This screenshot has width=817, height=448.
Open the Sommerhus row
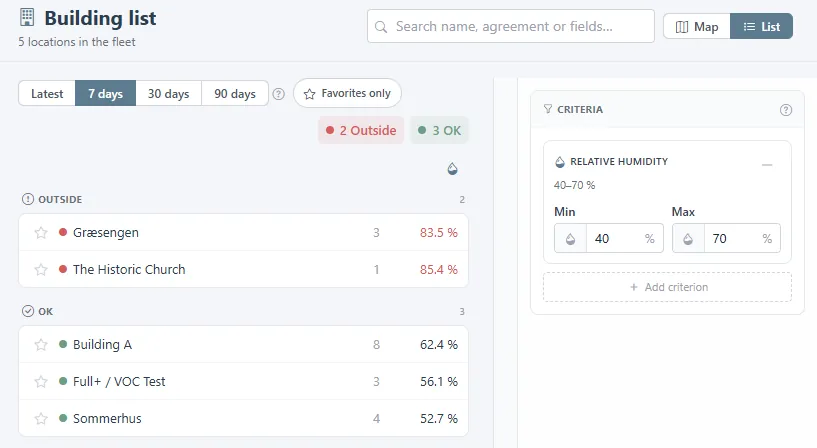point(243,418)
